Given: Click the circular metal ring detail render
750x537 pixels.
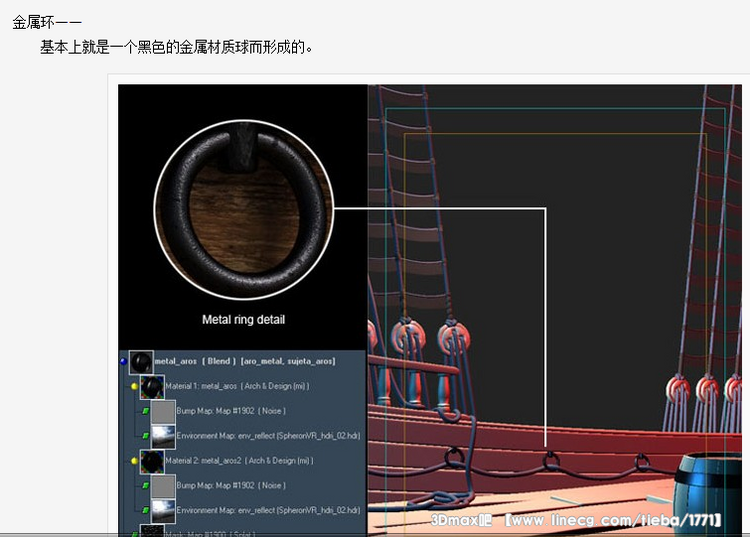Looking at the screenshot, I should click(x=243, y=209).
